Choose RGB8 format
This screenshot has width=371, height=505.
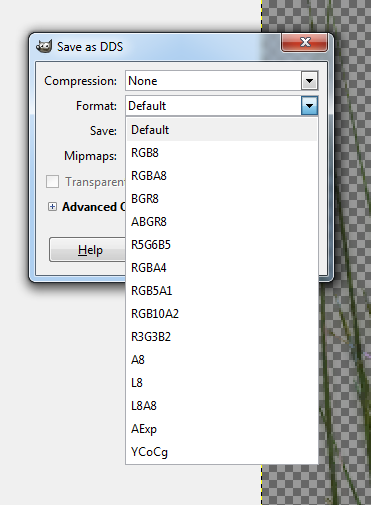[x=222, y=153]
